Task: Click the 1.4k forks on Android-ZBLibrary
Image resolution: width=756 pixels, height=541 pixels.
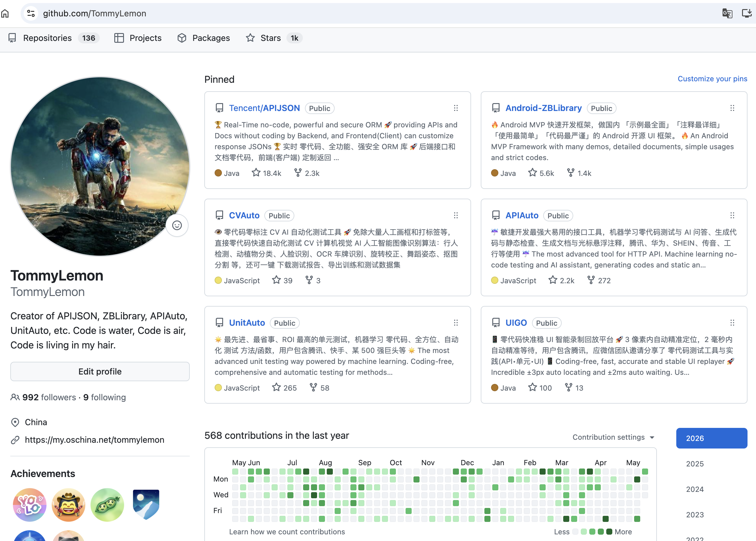Action: pyautogui.click(x=579, y=173)
